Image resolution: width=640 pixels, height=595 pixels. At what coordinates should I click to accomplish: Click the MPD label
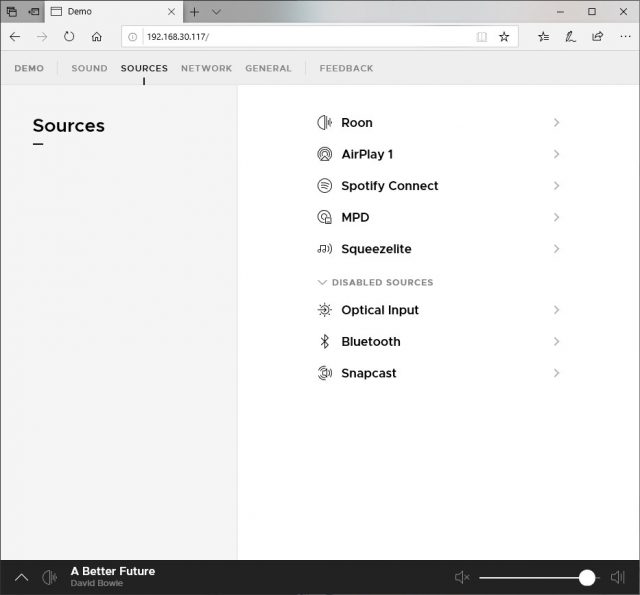[x=355, y=217]
